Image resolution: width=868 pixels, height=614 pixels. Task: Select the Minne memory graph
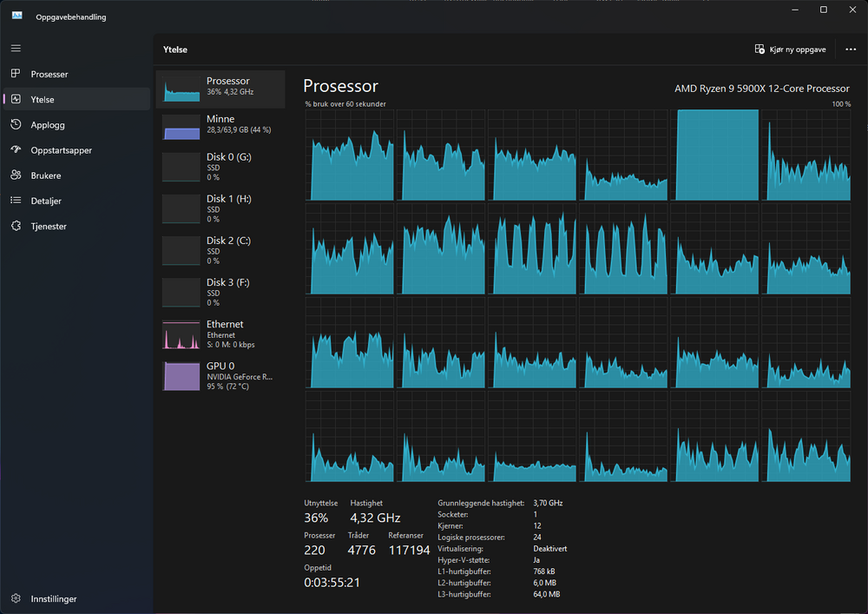coord(181,128)
